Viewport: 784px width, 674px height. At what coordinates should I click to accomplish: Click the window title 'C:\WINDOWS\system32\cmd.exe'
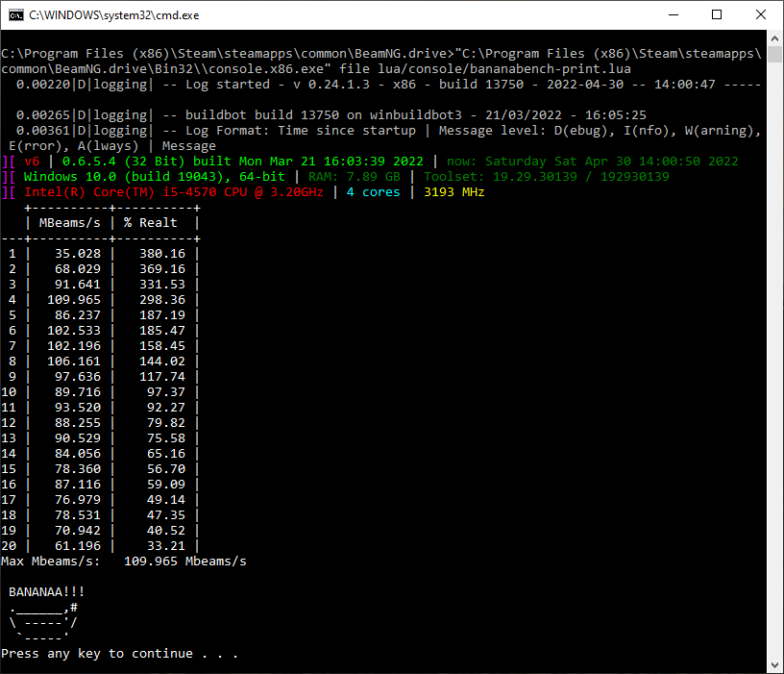pos(114,15)
